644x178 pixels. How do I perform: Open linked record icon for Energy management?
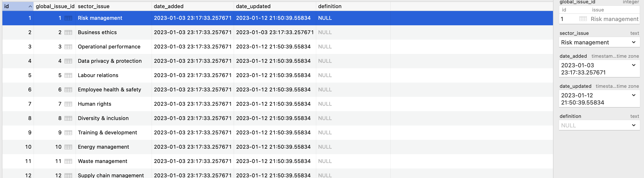pyautogui.click(x=68, y=147)
